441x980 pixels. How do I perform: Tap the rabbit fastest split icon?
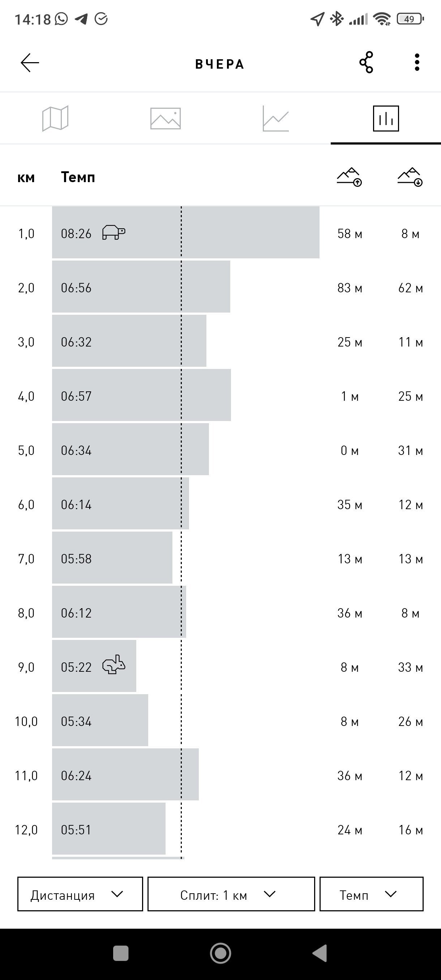[114, 665]
